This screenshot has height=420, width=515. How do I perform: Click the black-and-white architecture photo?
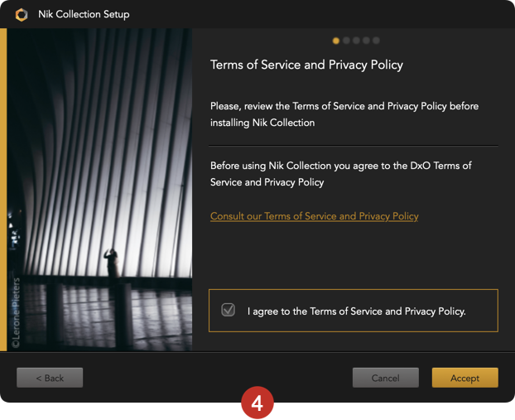[99, 190]
